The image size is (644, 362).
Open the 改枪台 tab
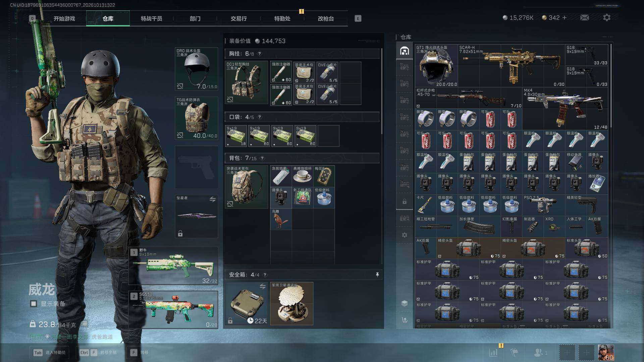coord(326,18)
